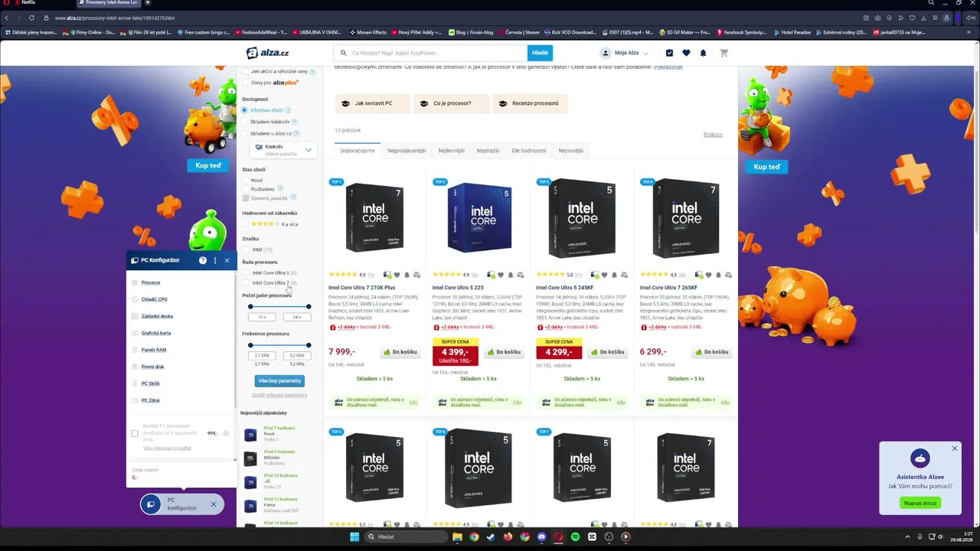
Task: Close the Asistentka Alzee chat popup
Action: (955, 448)
